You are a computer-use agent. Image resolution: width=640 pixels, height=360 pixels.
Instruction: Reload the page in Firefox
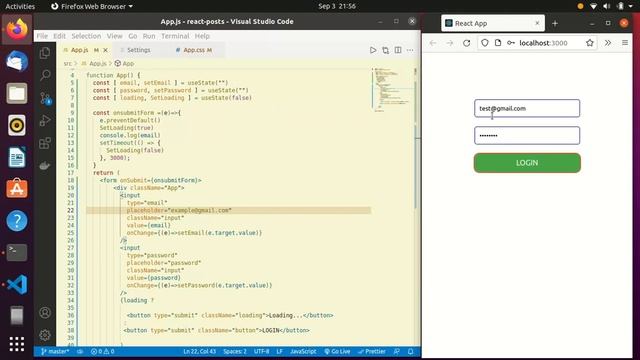click(x=467, y=43)
